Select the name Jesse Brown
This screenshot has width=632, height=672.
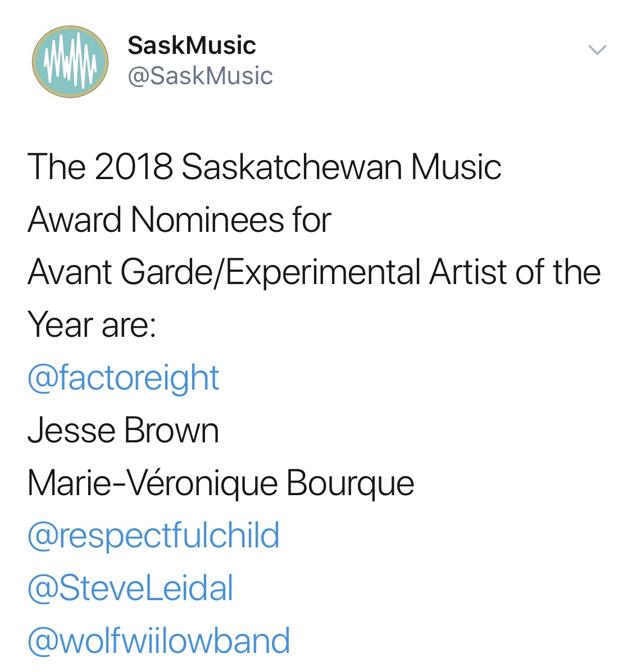tap(124, 430)
